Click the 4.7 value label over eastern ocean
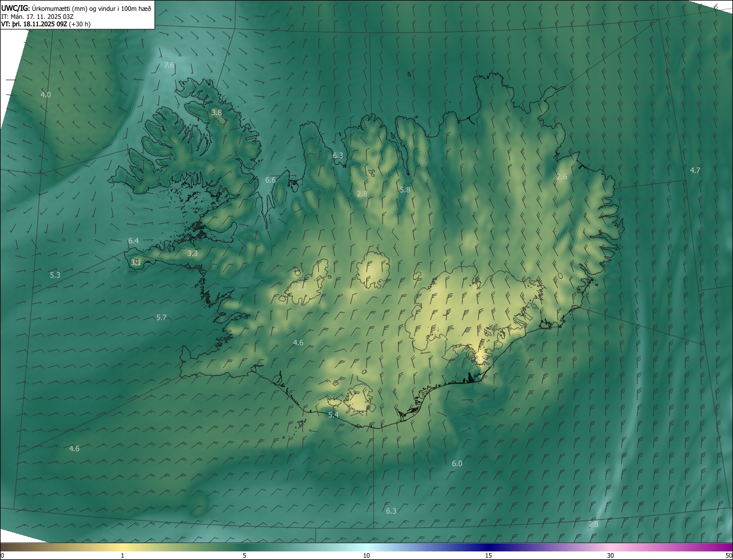This screenshot has width=733, height=560. pos(695,170)
